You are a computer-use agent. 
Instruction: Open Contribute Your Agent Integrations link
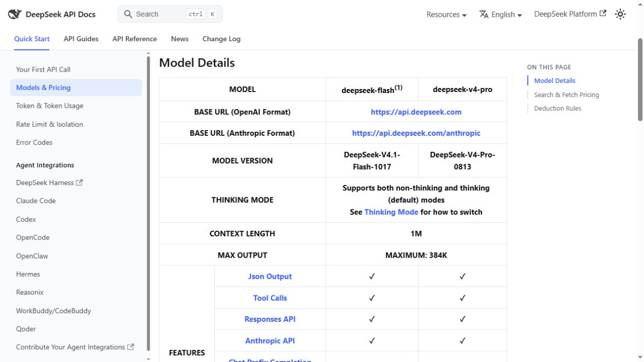[x=75, y=347]
